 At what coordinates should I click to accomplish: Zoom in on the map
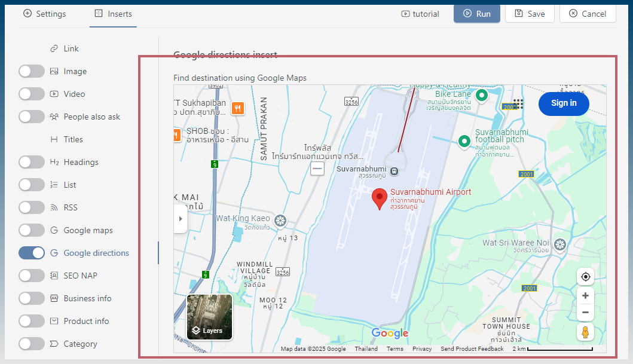tap(585, 296)
